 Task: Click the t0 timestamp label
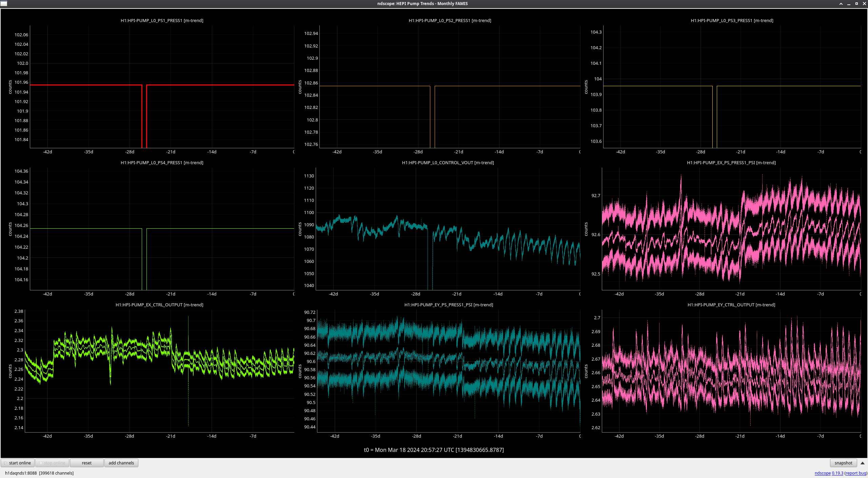(434, 450)
